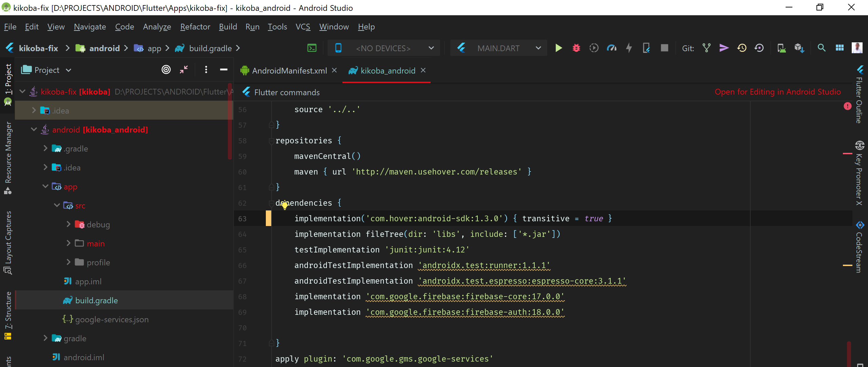This screenshot has width=868, height=367.
Task: Open the app Profiler speedometer icon
Action: pyautogui.click(x=611, y=48)
